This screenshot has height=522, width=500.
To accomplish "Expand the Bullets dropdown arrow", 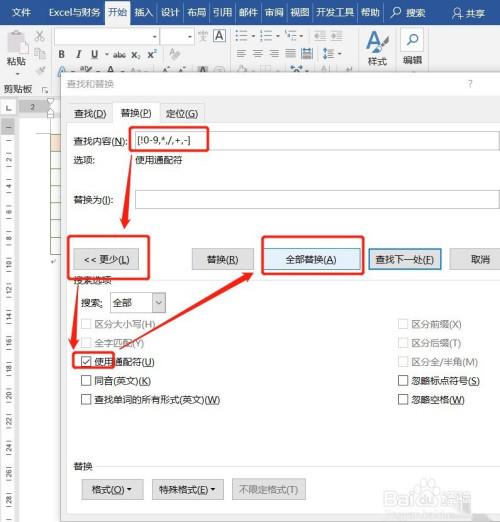I will 253,36.
